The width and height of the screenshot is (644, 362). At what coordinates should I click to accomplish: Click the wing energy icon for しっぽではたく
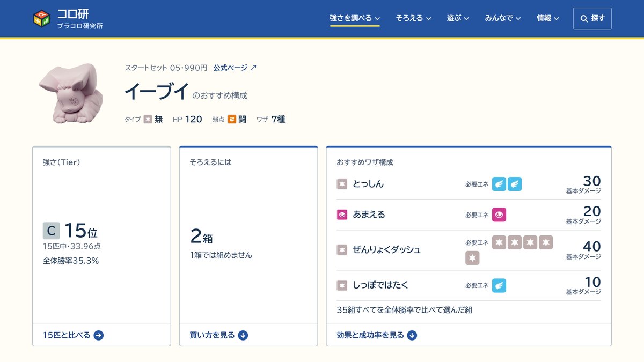pos(499,285)
